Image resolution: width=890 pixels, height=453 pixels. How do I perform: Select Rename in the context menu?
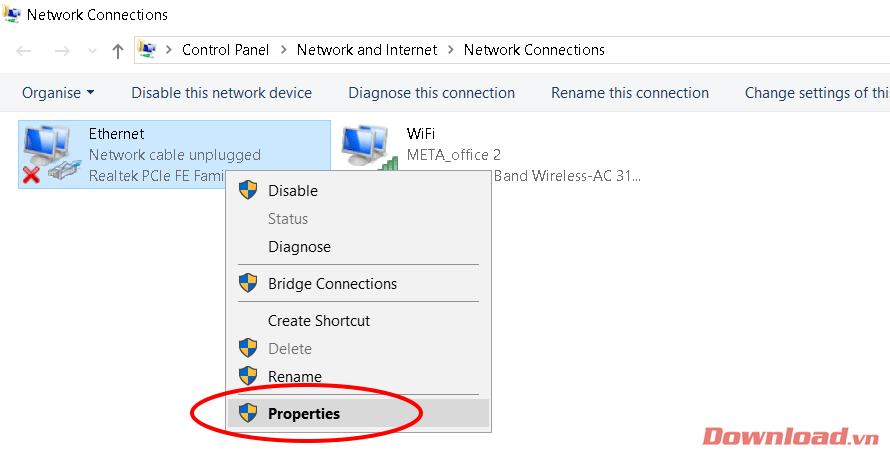click(x=295, y=377)
